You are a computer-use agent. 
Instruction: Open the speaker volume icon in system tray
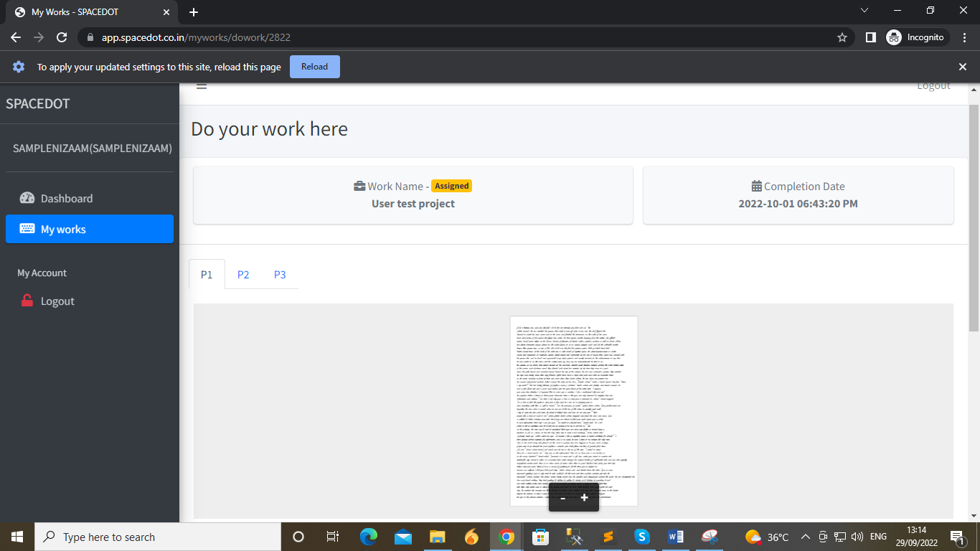tap(857, 536)
